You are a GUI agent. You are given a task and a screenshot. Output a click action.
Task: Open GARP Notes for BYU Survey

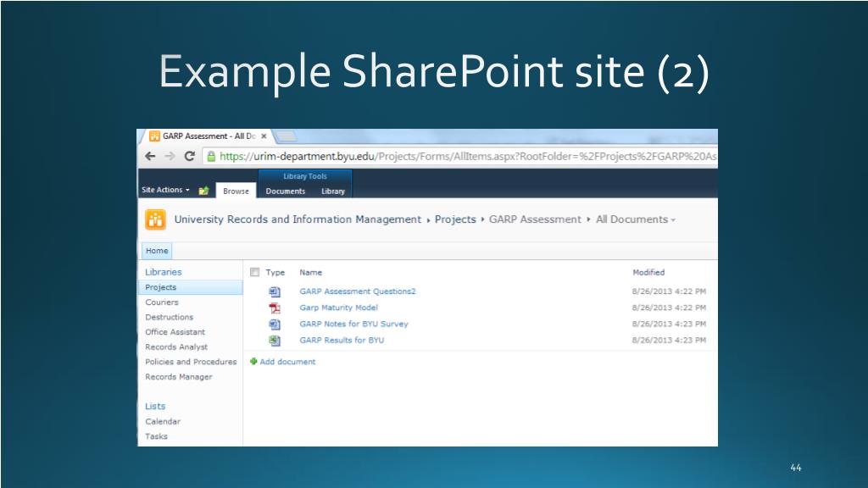pyautogui.click(x=353, y=324)
